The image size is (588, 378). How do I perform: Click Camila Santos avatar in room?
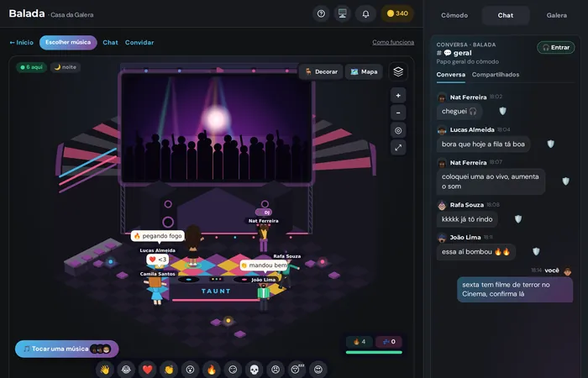point(156,291)
